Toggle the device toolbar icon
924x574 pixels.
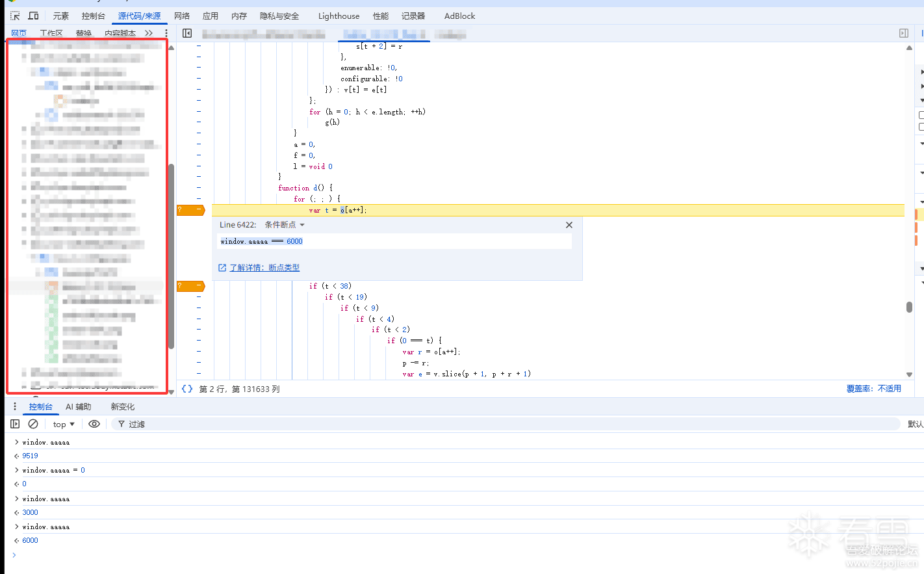point(33,16)
